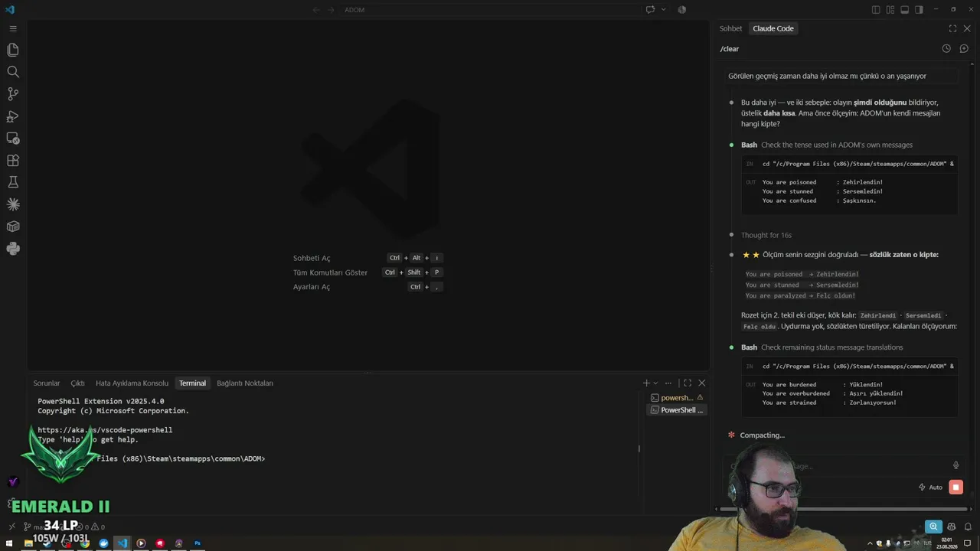Open the Python view in the activity bar
Screen dimensions: 980x551
[13, 249]
